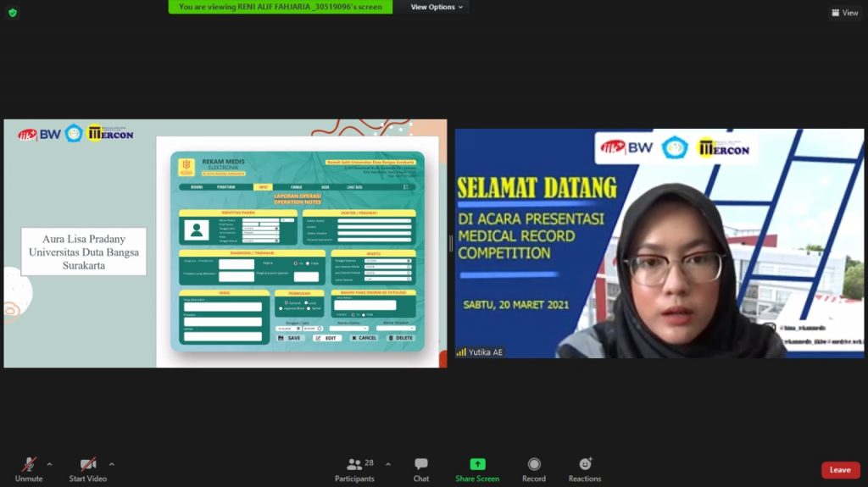Click the green Share Screen icon
Viewport: 868px width, 487px height.
tap(477, 464)
